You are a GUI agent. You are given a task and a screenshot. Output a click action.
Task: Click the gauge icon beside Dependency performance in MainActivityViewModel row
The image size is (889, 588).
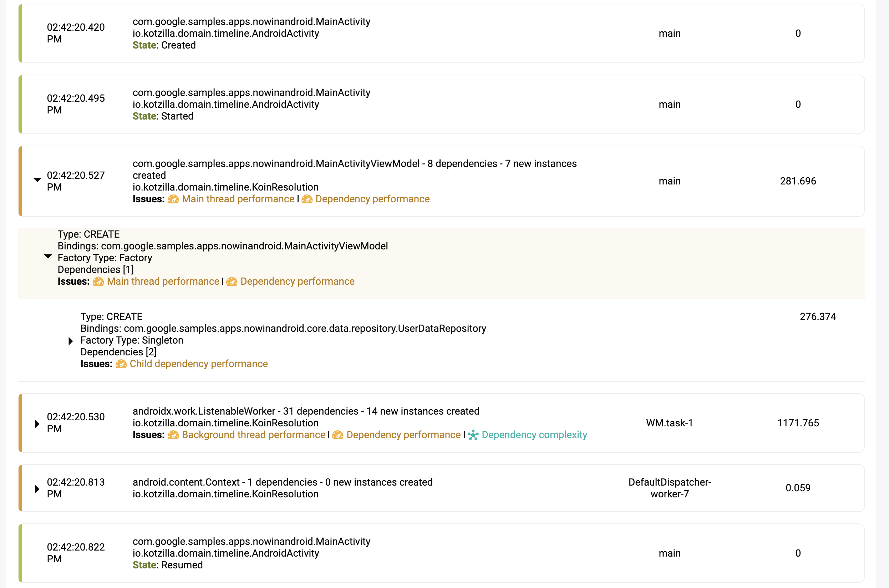coord(307,199)
